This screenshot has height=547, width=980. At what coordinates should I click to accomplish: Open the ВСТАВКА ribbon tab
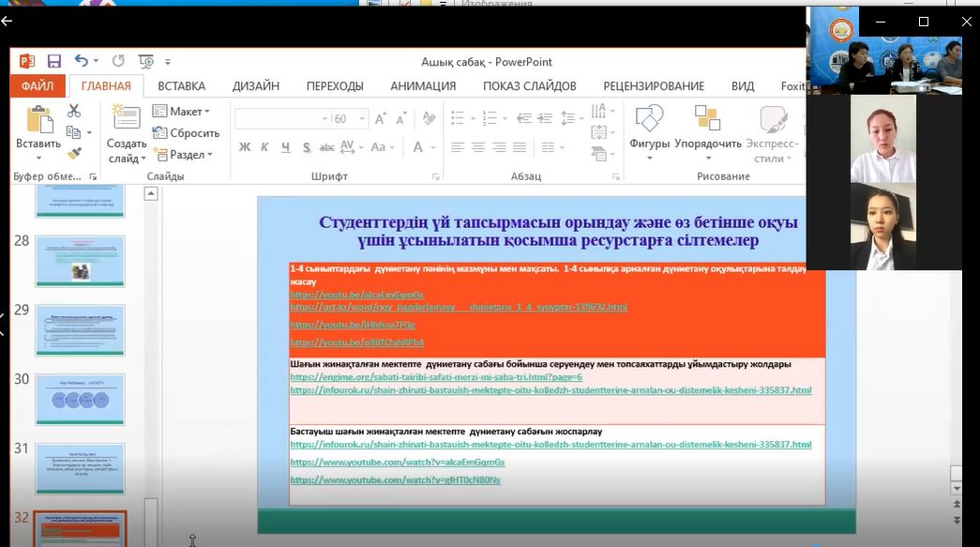point(181,85)
